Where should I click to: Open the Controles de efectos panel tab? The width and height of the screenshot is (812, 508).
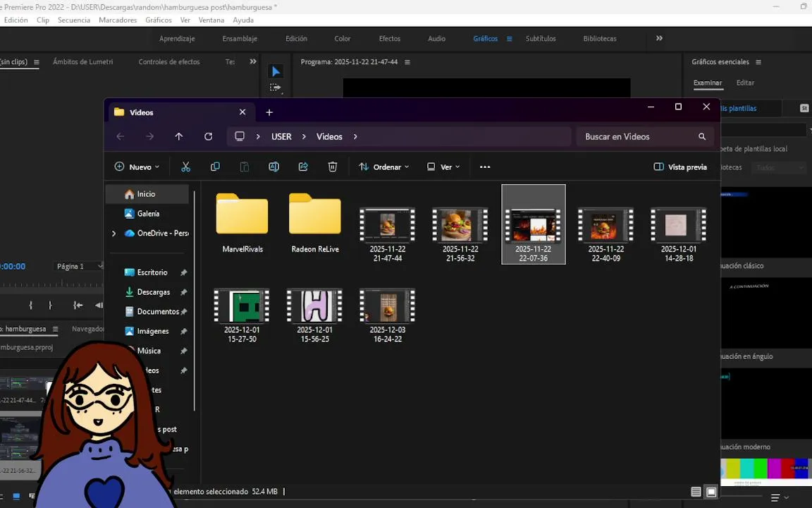coord(169,61)
